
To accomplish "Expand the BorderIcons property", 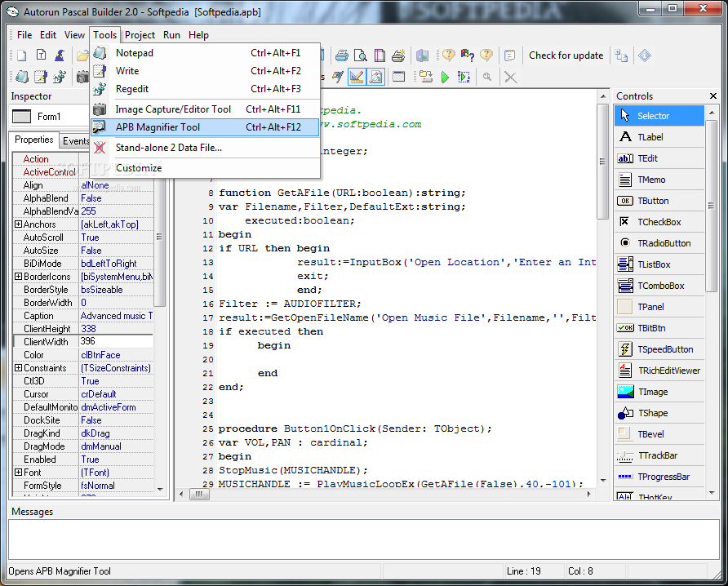I will (18, 277).
